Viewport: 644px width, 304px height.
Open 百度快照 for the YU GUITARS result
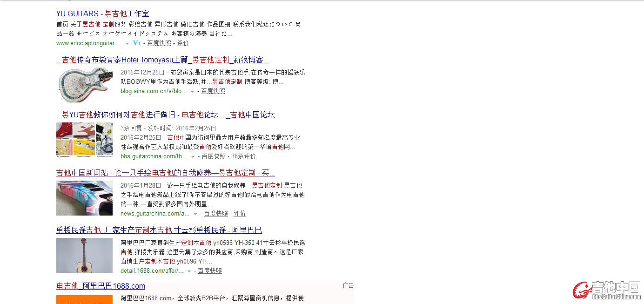[159, 43]
